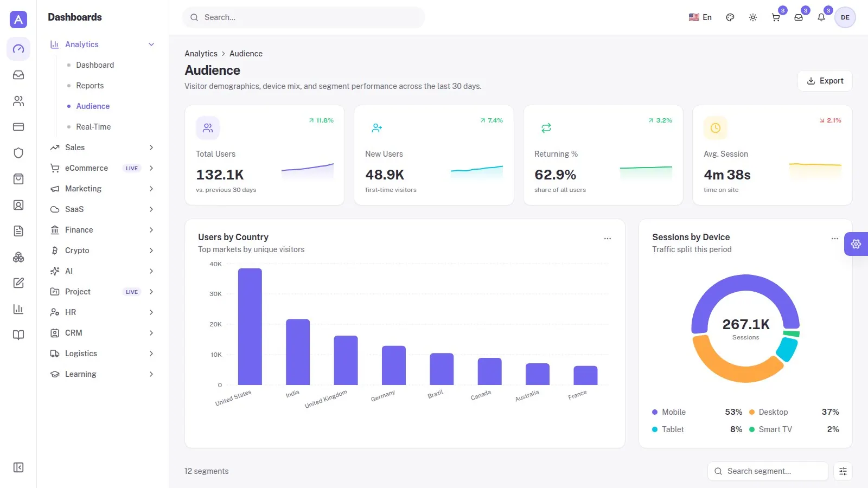This screenshot has width=868, height=488.
Task: Open the dashboards gauge icon in the rail
Action: (x=18, y=49)
